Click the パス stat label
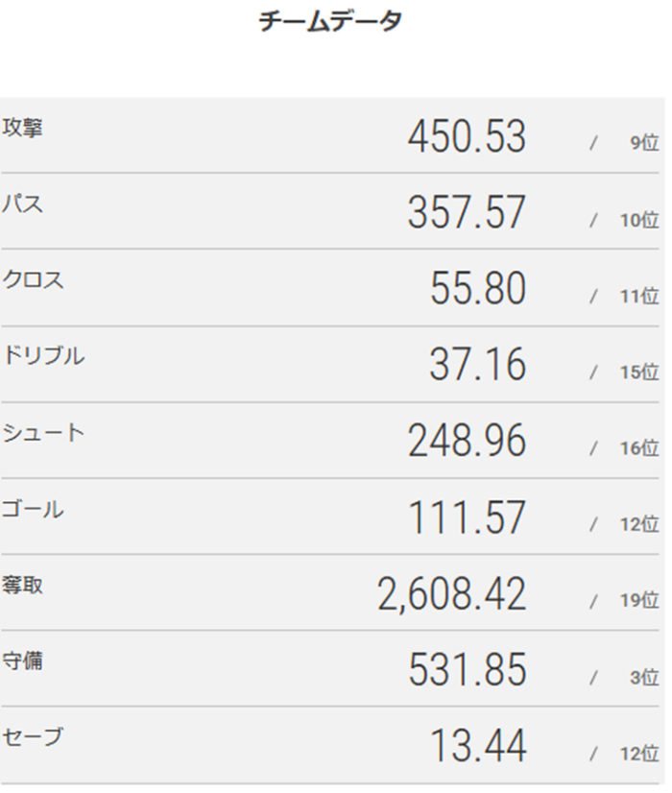672x793 pixels. click(x=22, y=204)
